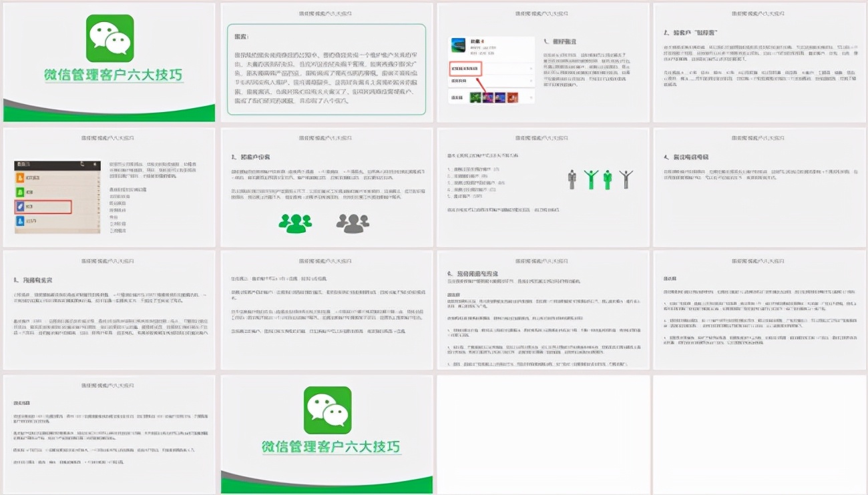Select the second text-only slide in the third row

tap(327, 310)
